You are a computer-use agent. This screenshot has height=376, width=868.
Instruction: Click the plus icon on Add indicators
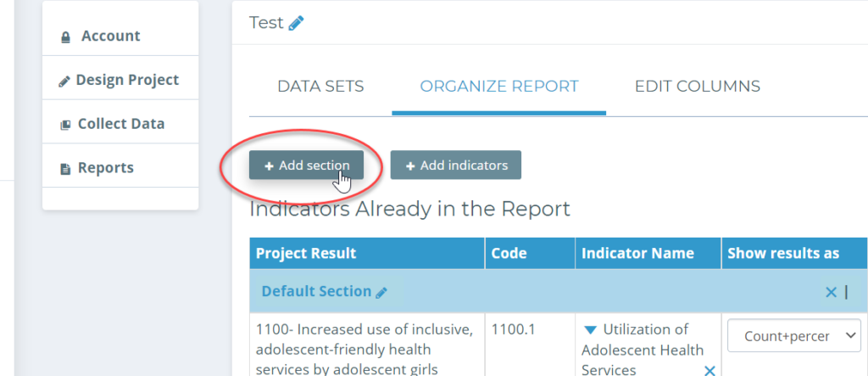click(x=411, y=166)
